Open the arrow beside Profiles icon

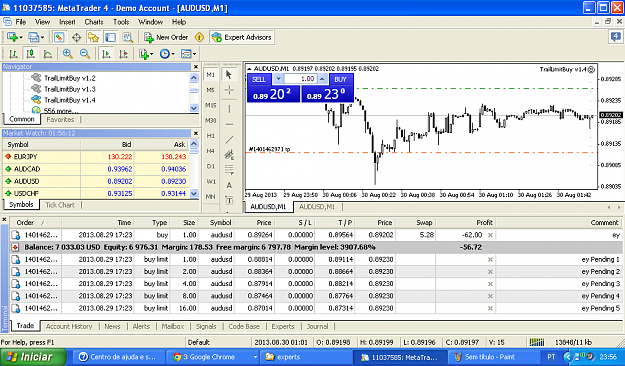[x=42, y=37]
